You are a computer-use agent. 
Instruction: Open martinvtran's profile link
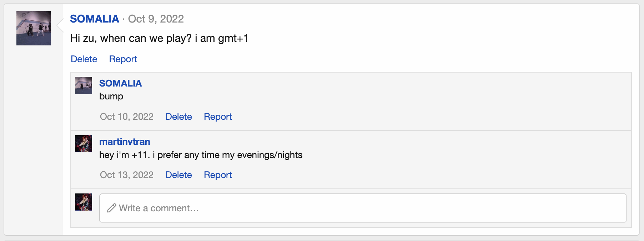125,142
